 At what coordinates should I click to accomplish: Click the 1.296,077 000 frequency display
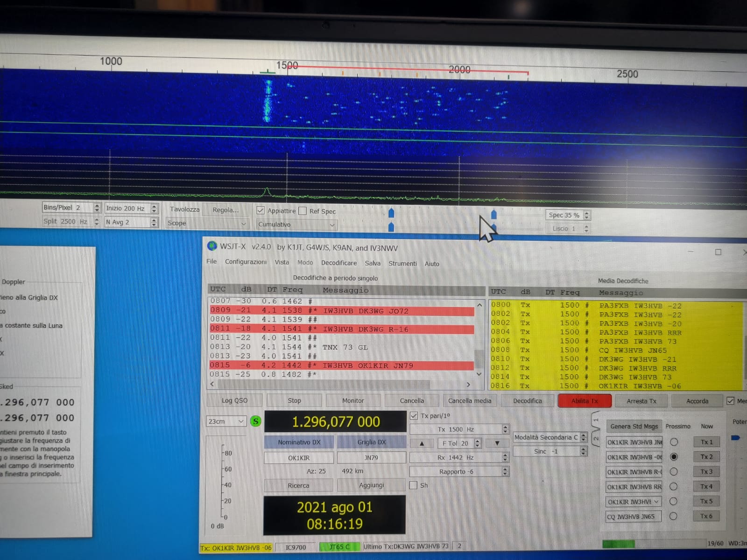pyautogui.click(x=336, y=422)
